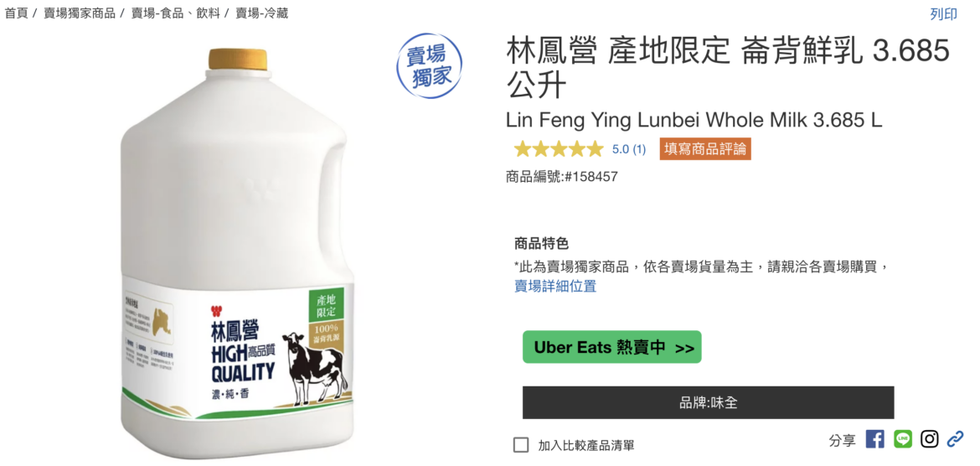Click Uber Eats 熱賣中 green button
The height and width of the screenshot is (466, 980).
[x=612, y=347]
